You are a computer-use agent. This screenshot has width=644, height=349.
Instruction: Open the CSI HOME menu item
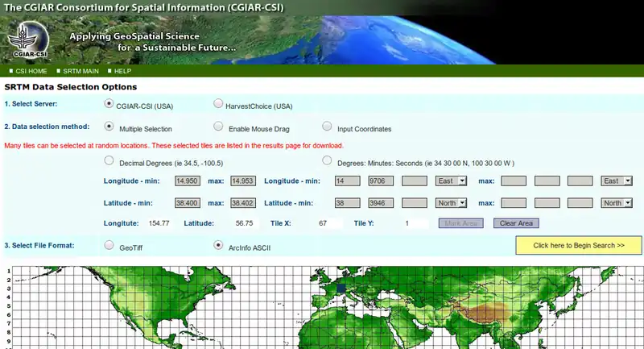click(31, 71)
